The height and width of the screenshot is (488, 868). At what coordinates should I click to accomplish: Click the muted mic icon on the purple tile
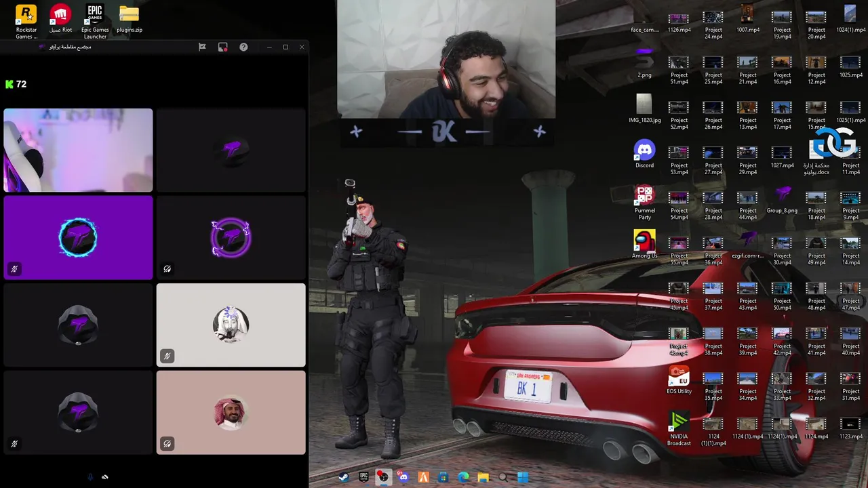point(14,269)
